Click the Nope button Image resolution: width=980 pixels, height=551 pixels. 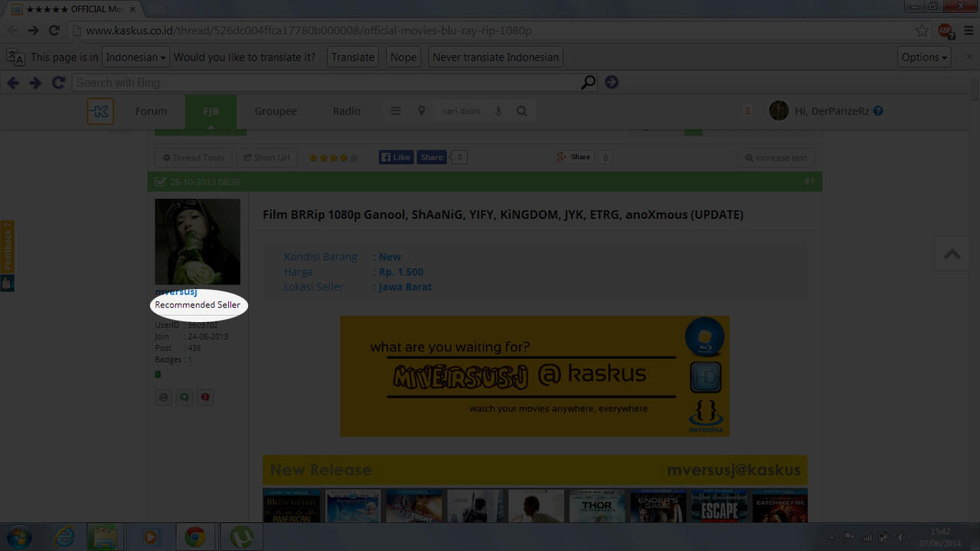pos(403,57)
